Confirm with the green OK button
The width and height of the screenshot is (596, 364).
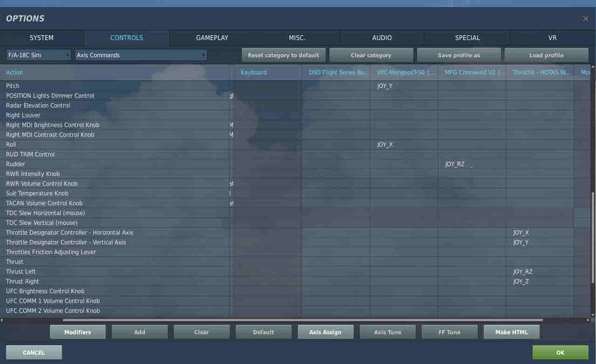pyautogui.click(x=560, y=353)
